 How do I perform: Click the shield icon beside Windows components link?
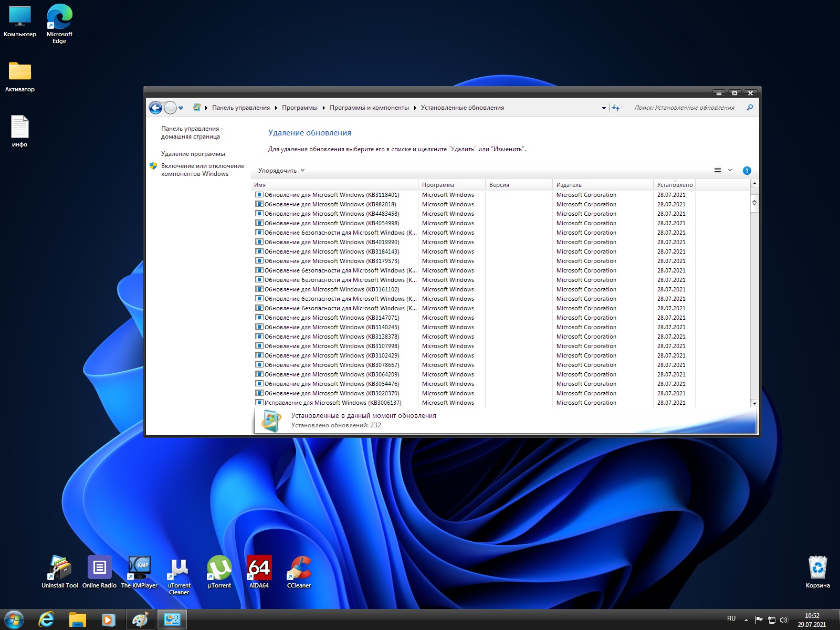click(153, 166)
